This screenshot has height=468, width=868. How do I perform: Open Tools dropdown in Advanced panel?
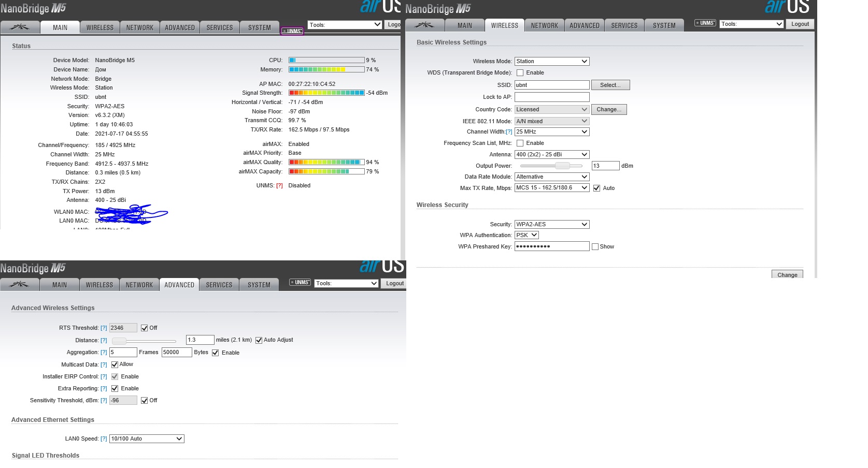pos(346,283)
